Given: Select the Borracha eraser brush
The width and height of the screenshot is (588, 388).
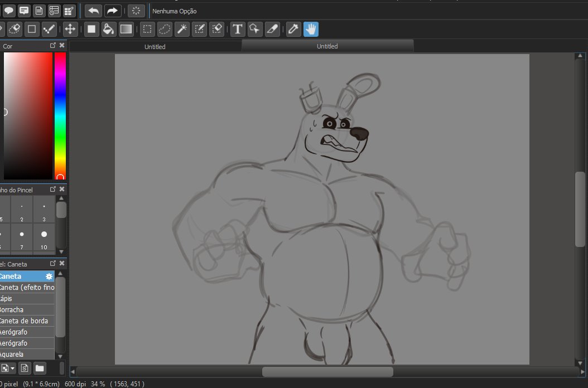Looking at the screenshot, I should (27, 309).
